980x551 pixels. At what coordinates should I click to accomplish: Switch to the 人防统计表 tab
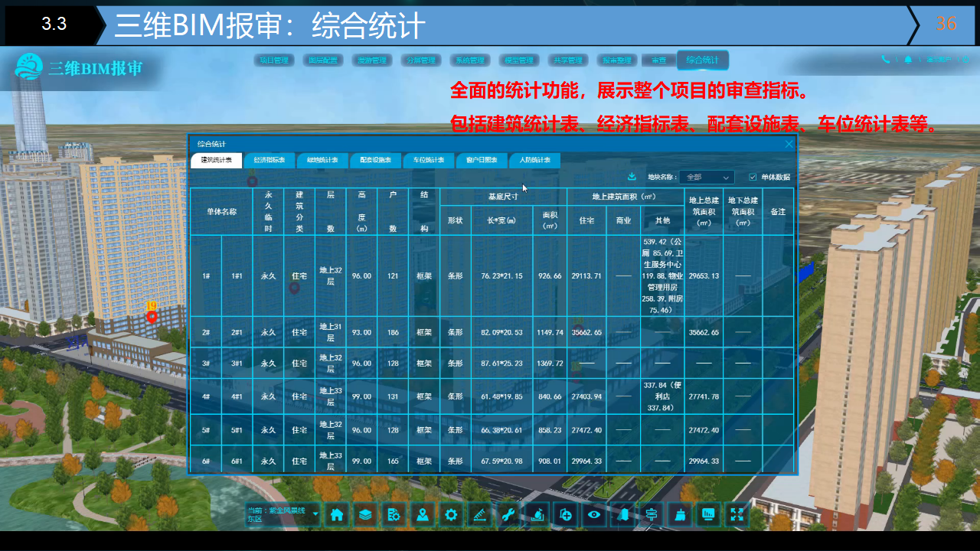tap(534, 161)
